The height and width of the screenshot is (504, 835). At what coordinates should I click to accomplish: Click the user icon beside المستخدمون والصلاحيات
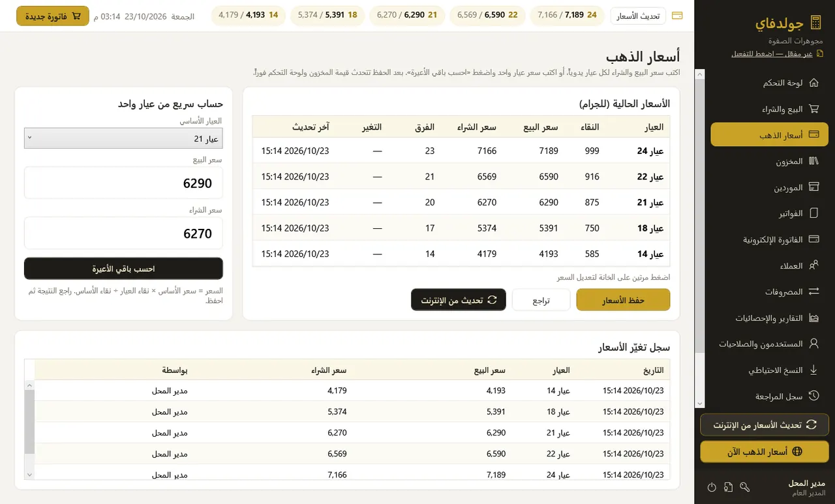tap(813, 344)
